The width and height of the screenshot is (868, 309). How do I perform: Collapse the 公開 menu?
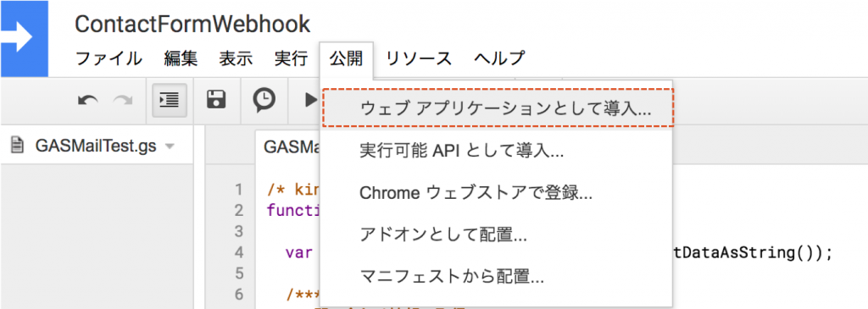click(347, 58)
